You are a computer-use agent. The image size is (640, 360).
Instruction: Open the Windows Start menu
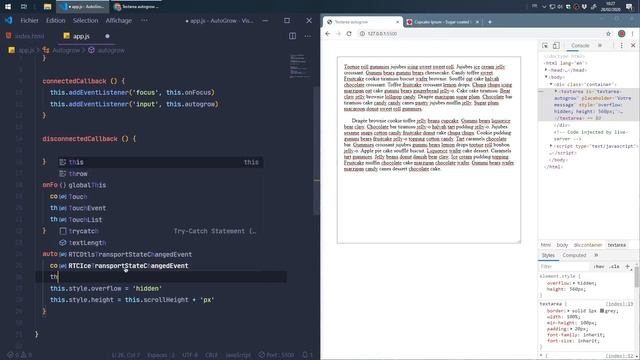pyautogui.click(x=8, y=7)
